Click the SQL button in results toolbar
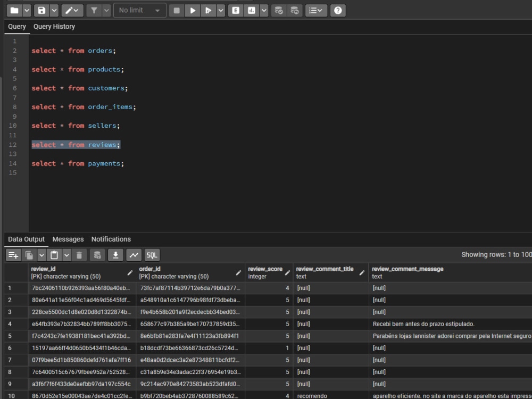 click(x=152, y=255)
